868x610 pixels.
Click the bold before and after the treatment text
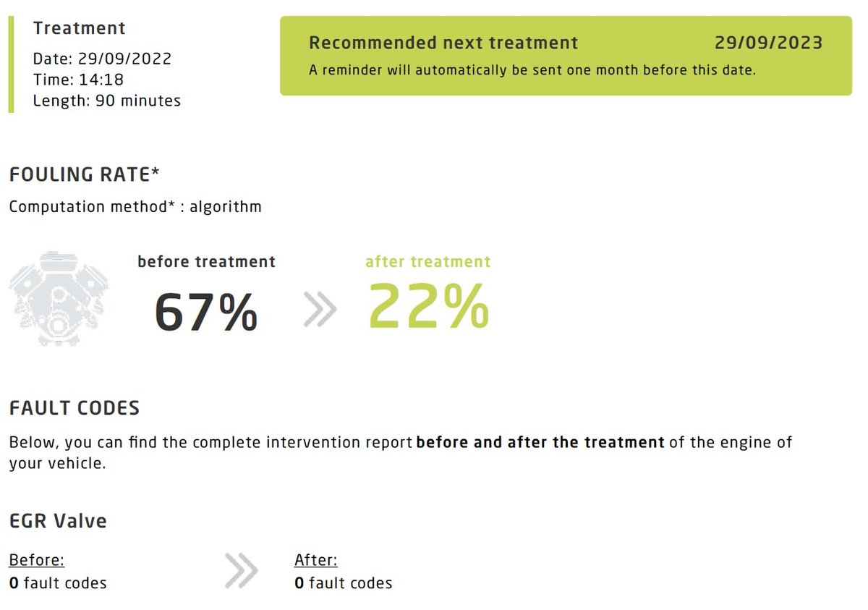[x=540, y=442]
